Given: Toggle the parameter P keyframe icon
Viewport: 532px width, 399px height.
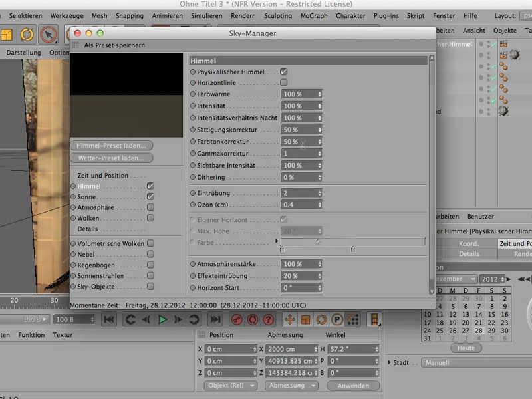Looking at the screenshot, I should click(338, 320).
